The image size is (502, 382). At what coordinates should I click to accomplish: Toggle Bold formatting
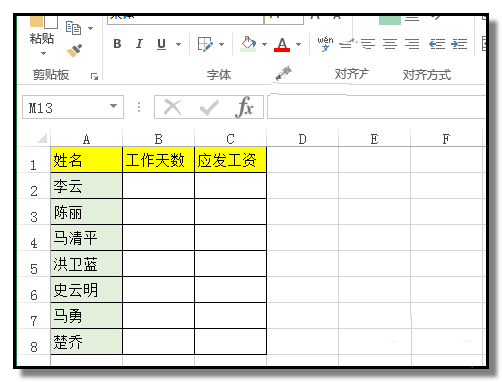tap(117, 44)
